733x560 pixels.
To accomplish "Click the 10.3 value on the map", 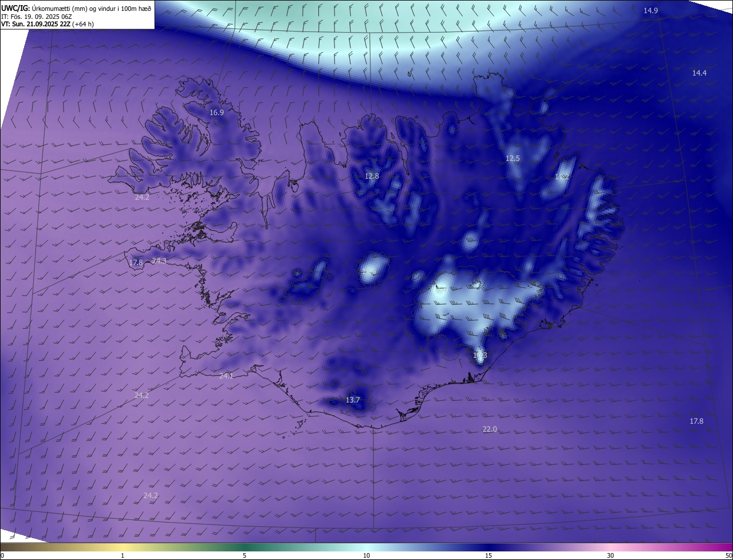I will [x=480, y=356].
